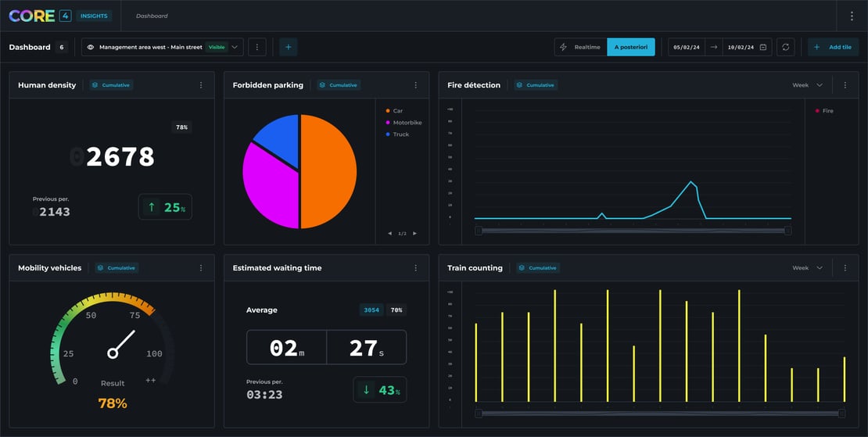Open Fire détection tile options menu
This screenshot has width=868, height=437.
[x=845, y=85]
